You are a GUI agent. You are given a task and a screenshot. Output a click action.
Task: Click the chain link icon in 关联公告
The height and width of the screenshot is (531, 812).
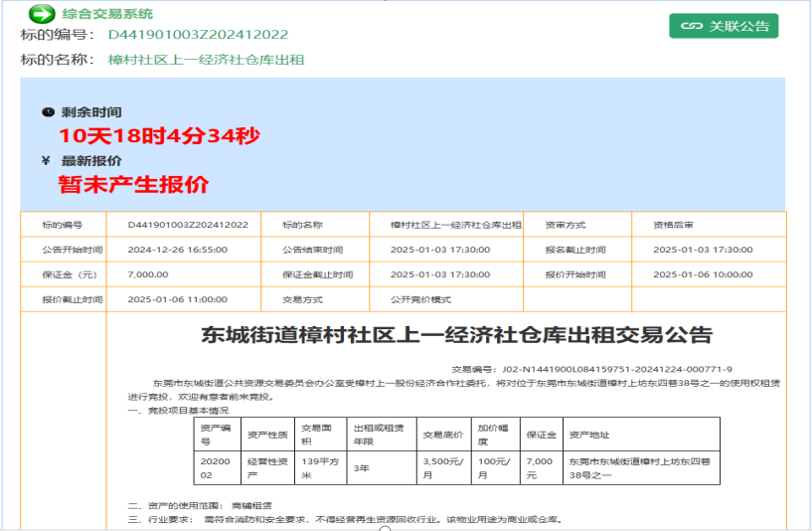pyautogui.click(x=692, y=26)
